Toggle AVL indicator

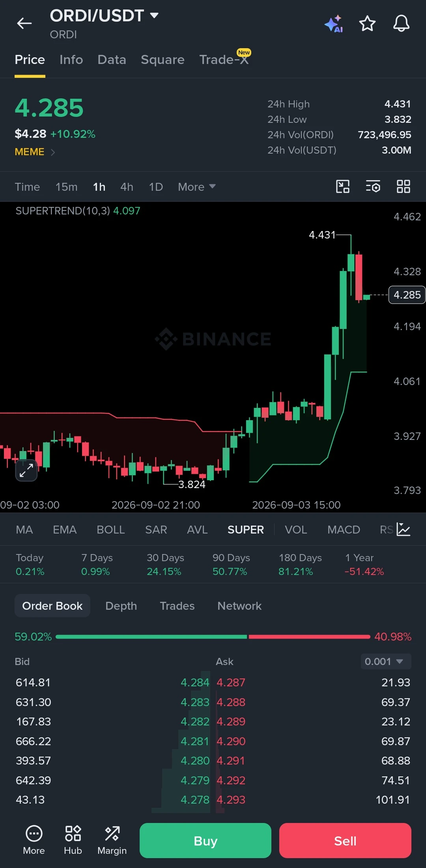pos(197,530)
